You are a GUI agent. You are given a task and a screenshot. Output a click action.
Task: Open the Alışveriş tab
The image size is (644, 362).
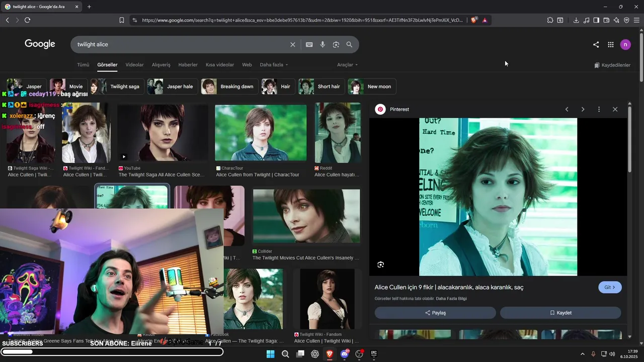161,65
